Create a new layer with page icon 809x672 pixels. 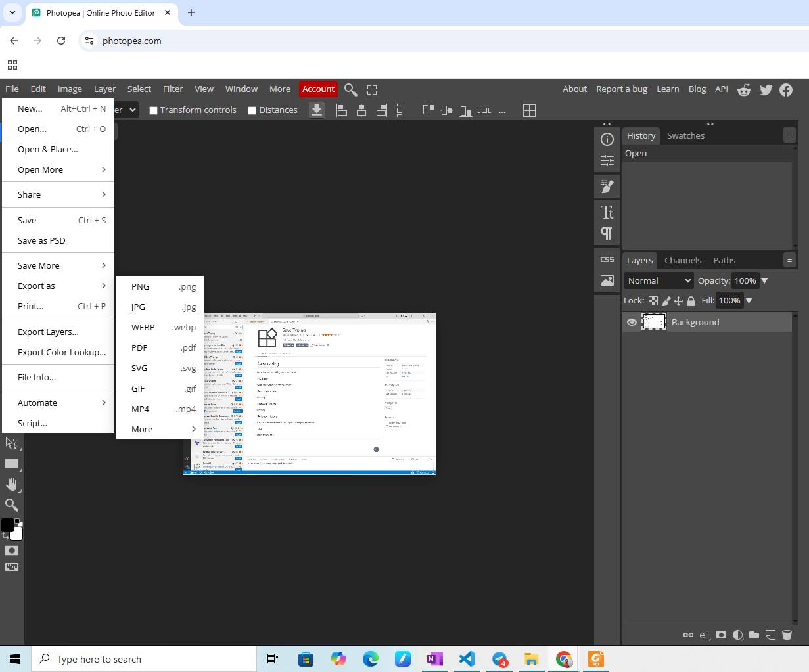(x=770, y=635)
